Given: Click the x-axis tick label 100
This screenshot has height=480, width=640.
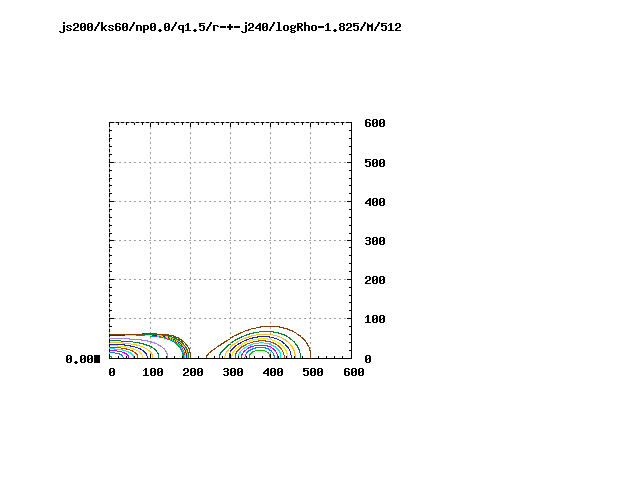Looking at the screenshot, I should click(153, 372).
